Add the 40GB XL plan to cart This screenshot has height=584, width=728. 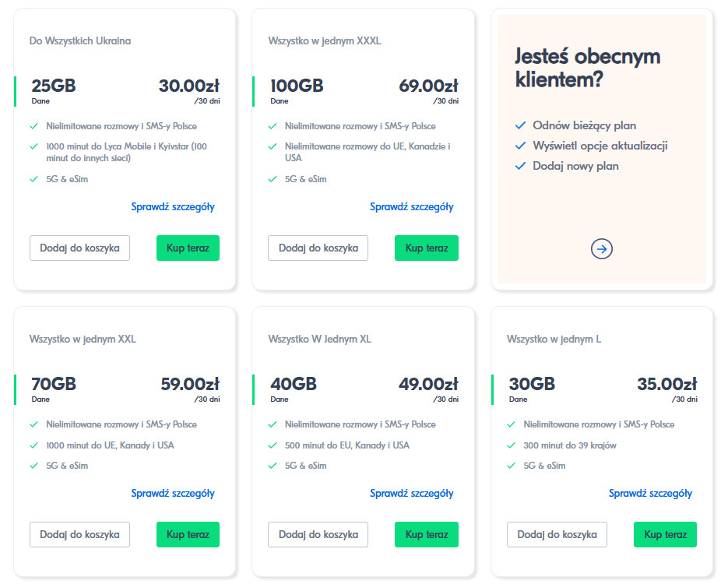tap(318, 534)
